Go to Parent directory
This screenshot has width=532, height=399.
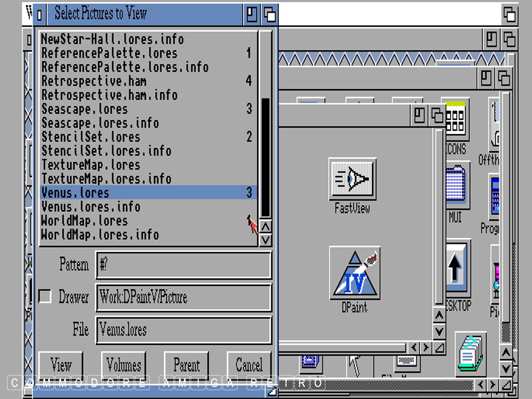(186, 366)
